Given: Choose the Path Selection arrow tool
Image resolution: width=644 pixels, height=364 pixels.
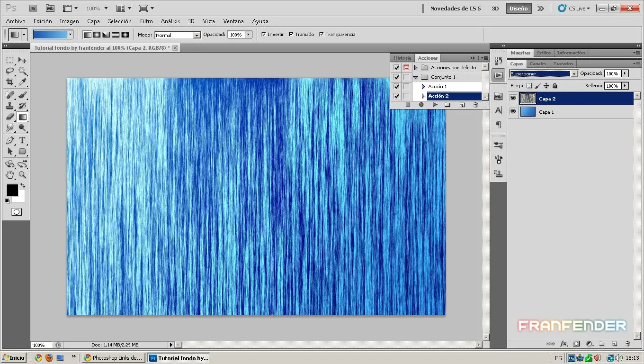Looking at the screenshot, I should tap(10, 151).
